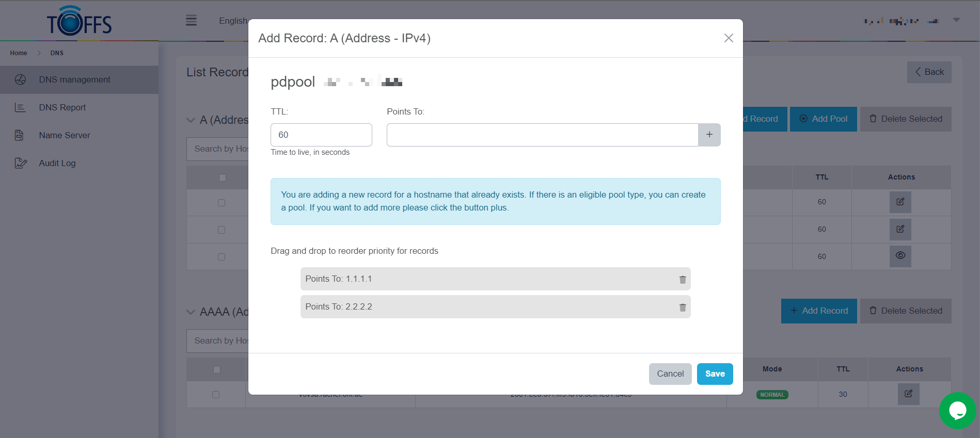Screen dimensions: 980x438
Task: Delete the 1.1.1.1 record with trash icon
Action: coord(682,279)
